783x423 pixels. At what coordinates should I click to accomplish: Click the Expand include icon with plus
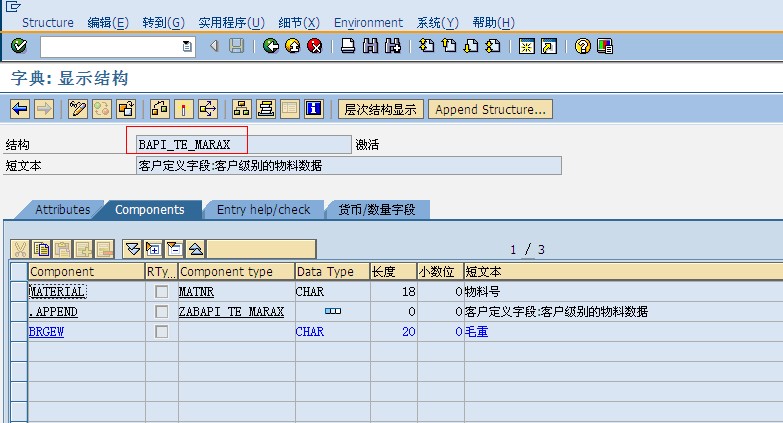153,249
